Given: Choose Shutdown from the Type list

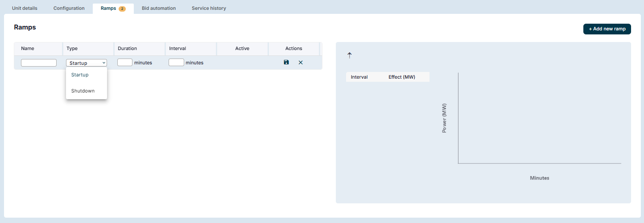Looking at the screenshot, I should pos(83,91).
